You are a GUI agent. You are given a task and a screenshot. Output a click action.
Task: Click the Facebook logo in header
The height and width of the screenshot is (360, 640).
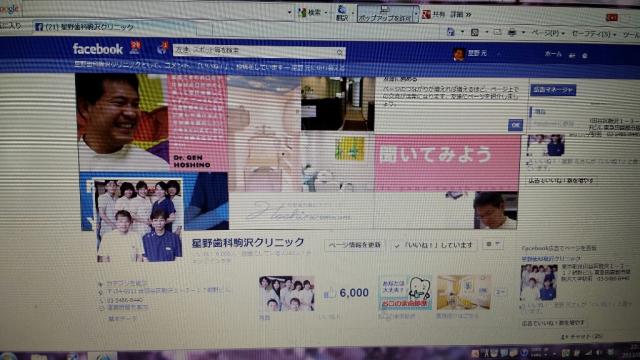tap(98, 49)
